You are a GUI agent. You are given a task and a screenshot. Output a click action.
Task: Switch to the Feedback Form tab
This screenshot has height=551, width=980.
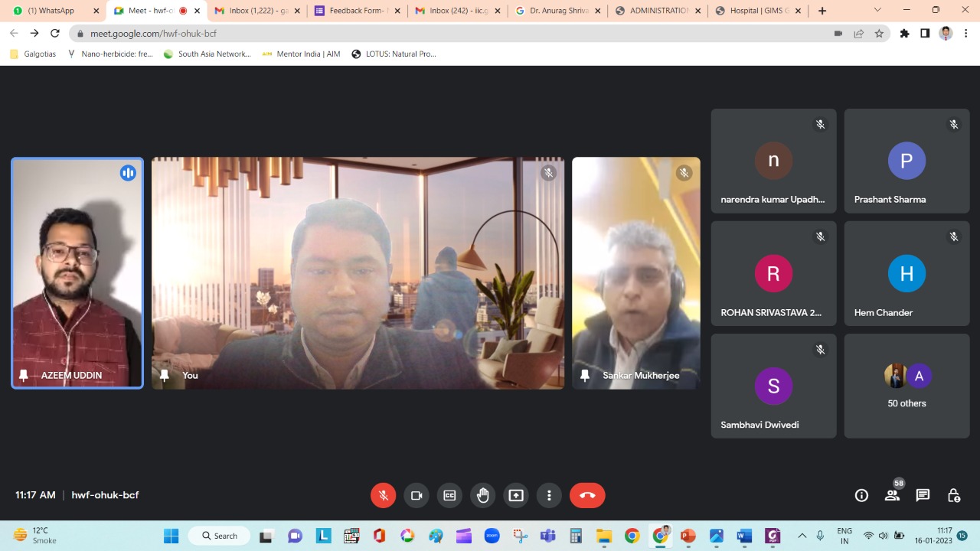355,11
